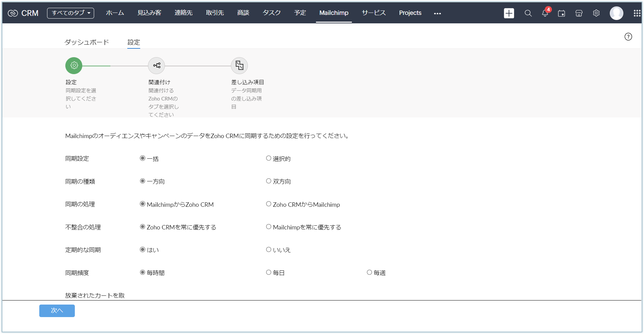The image size is (644, 334).
Task: Click the 不整合の処理 row label
Action: point(83,227)
